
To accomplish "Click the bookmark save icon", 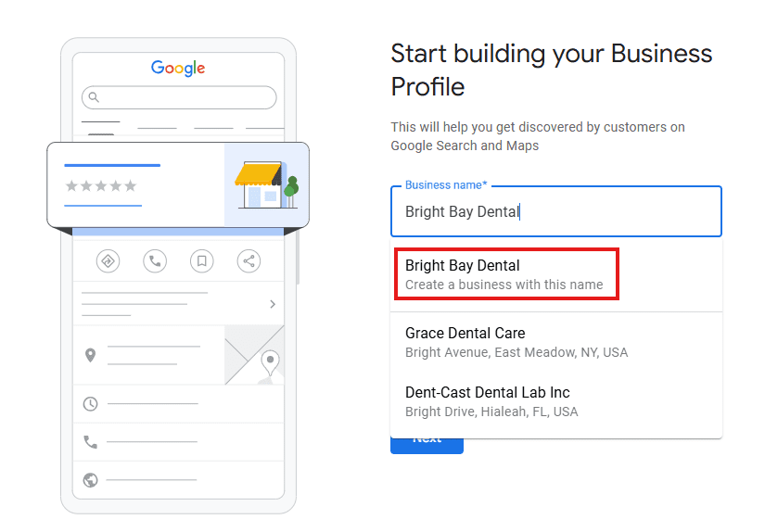I will click(201, 261).
